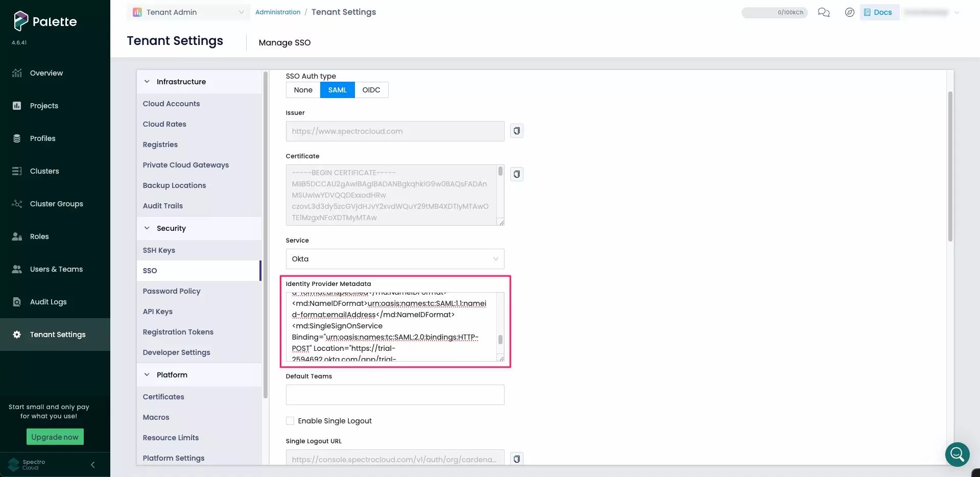Screen dimensions: 980x477
Task: Open the Service dropdown showing Okta
Action: (393, 259)
